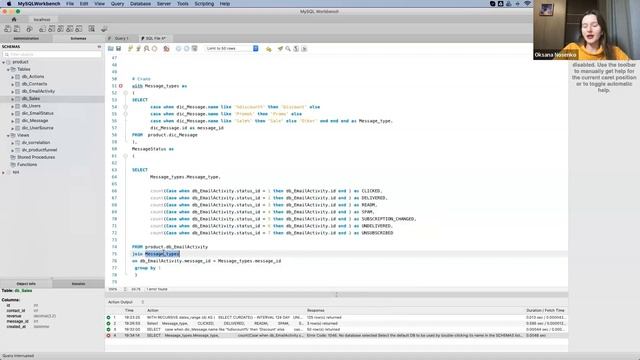640x360 pixels.
Task: Toggle stop-on-error hand icon
Action: pyautogui.click(x=166, y=49)
